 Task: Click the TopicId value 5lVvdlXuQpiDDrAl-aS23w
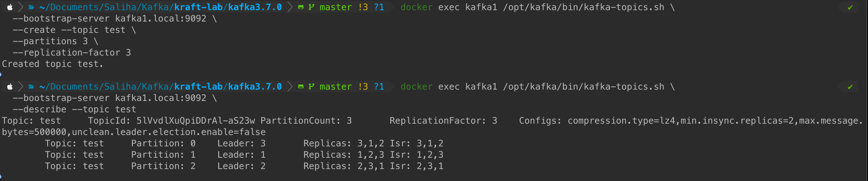[195, 121]
